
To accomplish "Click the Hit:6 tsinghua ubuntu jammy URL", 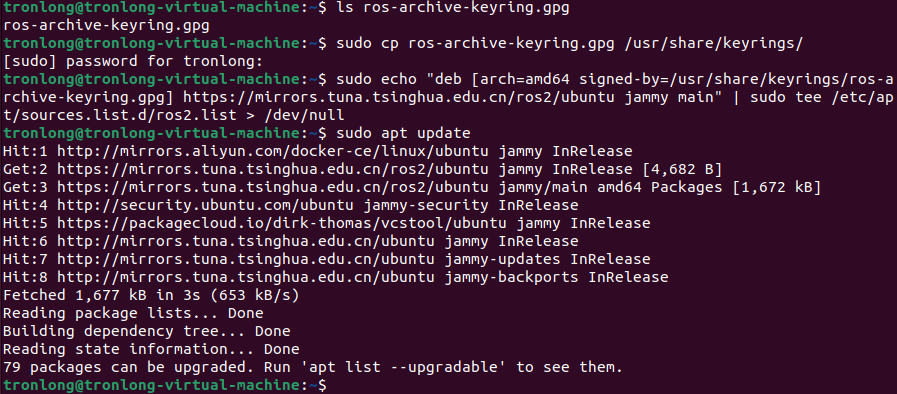I will (x=245, y=241).
